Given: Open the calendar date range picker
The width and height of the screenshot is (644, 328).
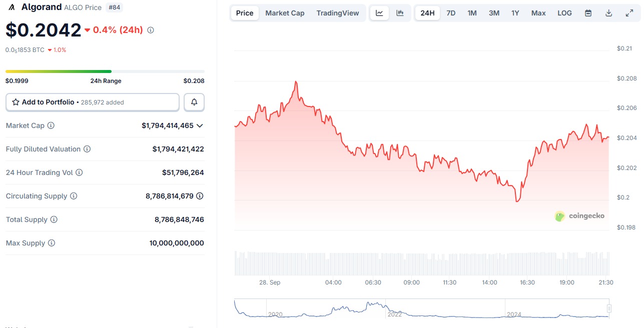Looking at the screenshot, I should tap(588, 13).
